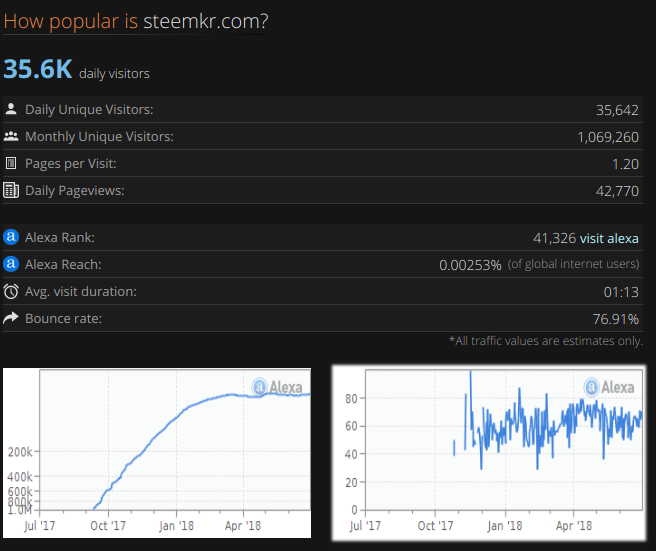The height and width of the screenshot is (551, 656).
Task: Select the Daily Pageviews value 42,770
Action: click(617, 191)
